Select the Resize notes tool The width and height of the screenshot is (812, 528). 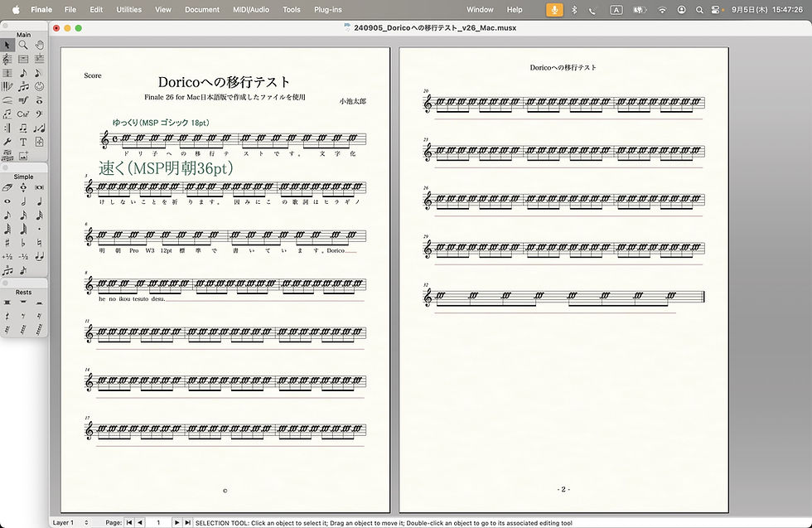(40, 128)
